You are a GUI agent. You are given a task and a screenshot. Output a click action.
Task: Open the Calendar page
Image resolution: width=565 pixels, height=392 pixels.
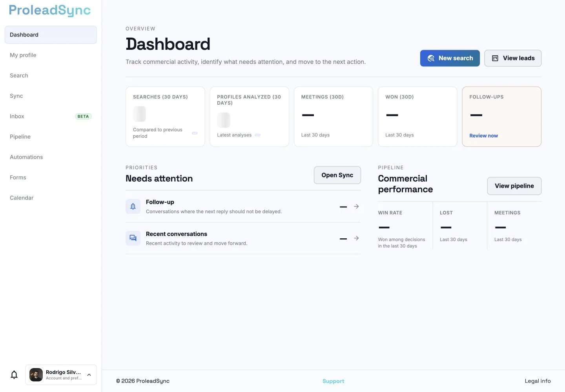tap(51, 198)
